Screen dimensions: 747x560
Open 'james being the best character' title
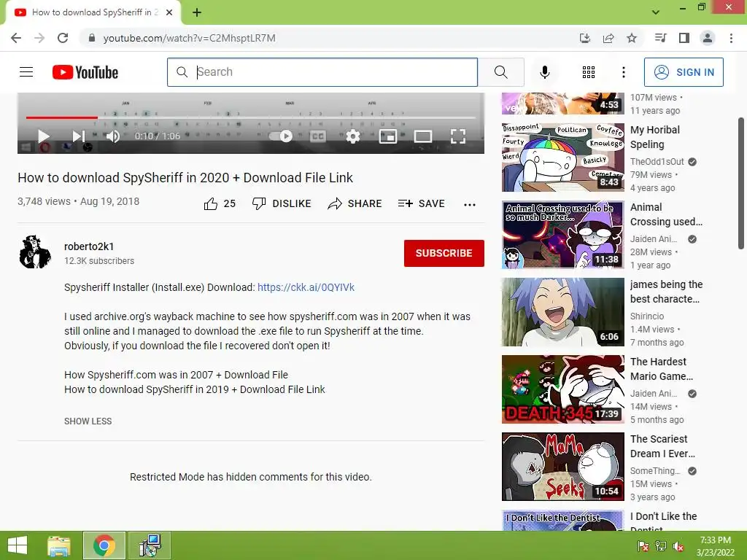(666, 292)
